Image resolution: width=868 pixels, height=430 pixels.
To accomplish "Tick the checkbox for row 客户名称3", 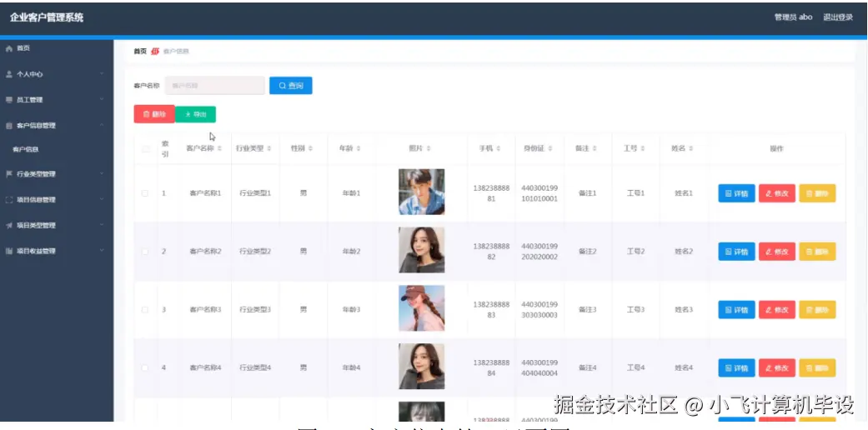I will click(x=145, y=309).
